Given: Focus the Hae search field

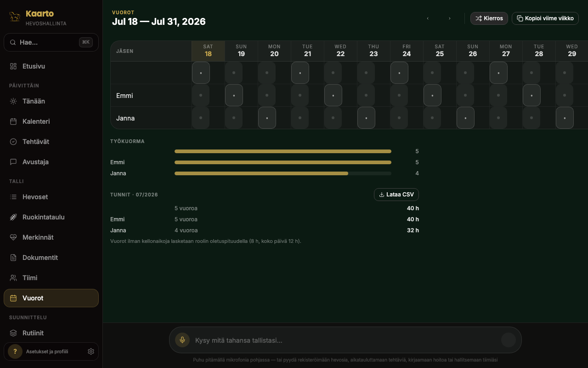Looking at the screenshot, I should tap(51, 42).
